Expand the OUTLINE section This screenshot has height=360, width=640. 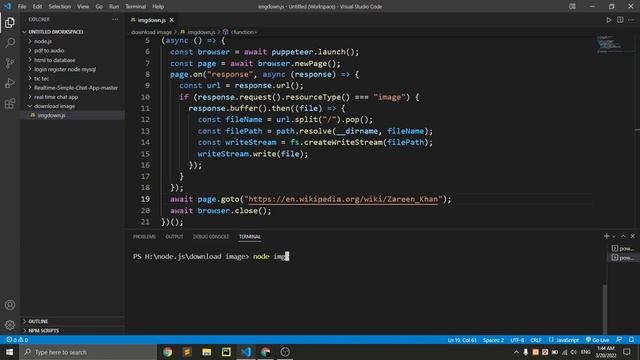point(38,321)
